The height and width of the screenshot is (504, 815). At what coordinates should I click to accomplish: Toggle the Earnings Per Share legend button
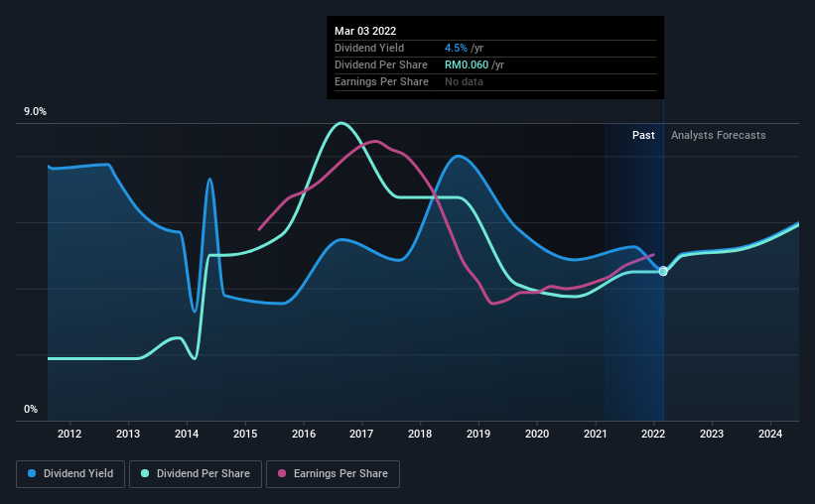(333, 474)
